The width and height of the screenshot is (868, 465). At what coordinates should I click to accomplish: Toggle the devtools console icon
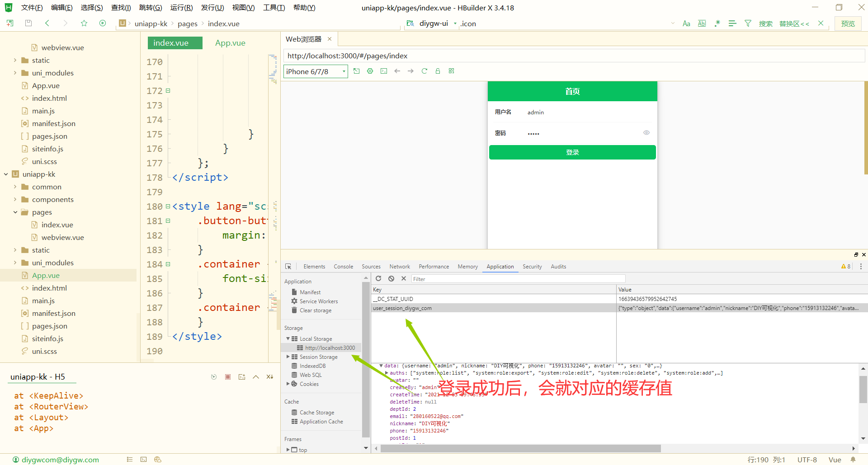[x=384, y=71]
